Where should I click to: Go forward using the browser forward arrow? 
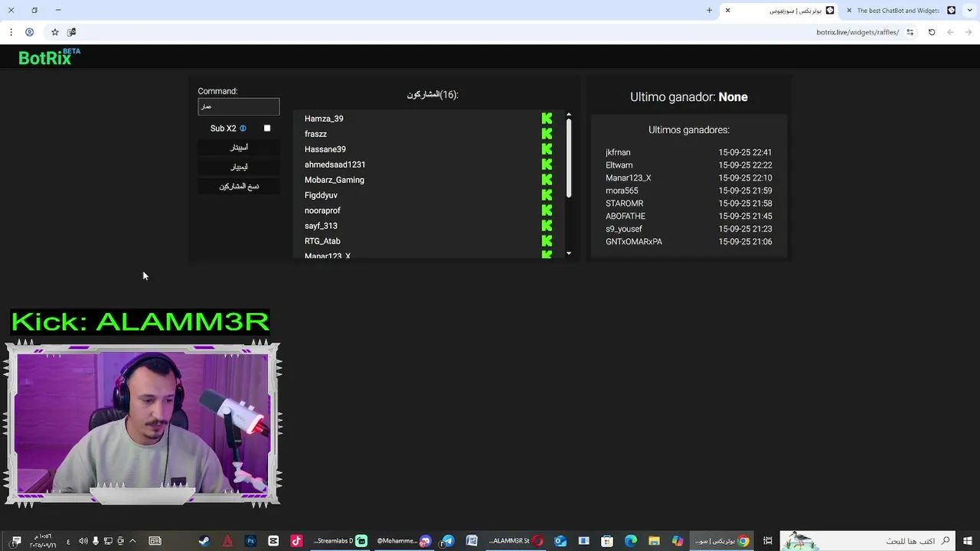950,32
